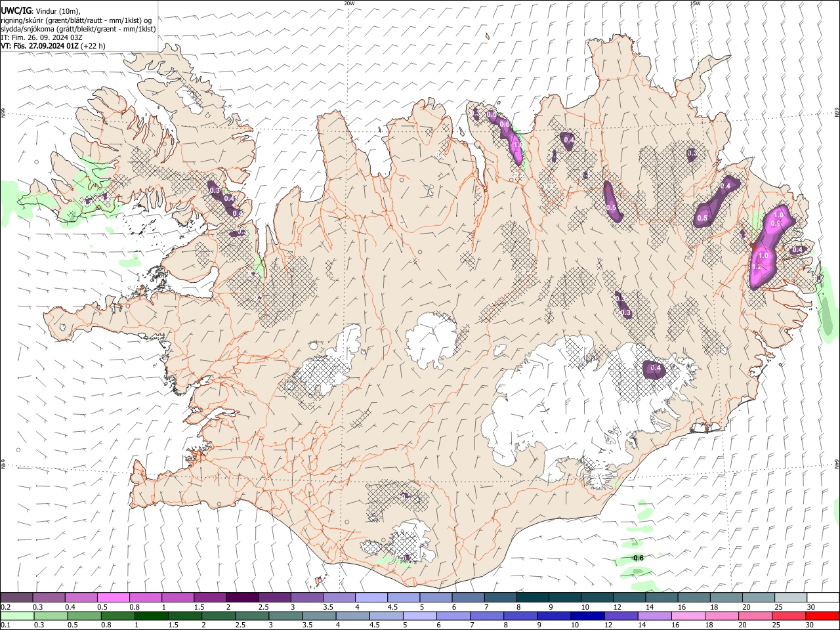This screenshot has height=630, width=840.
Task: Click the 'rigning/skúrir' legend description line
Action: click(x=76, y=20)
